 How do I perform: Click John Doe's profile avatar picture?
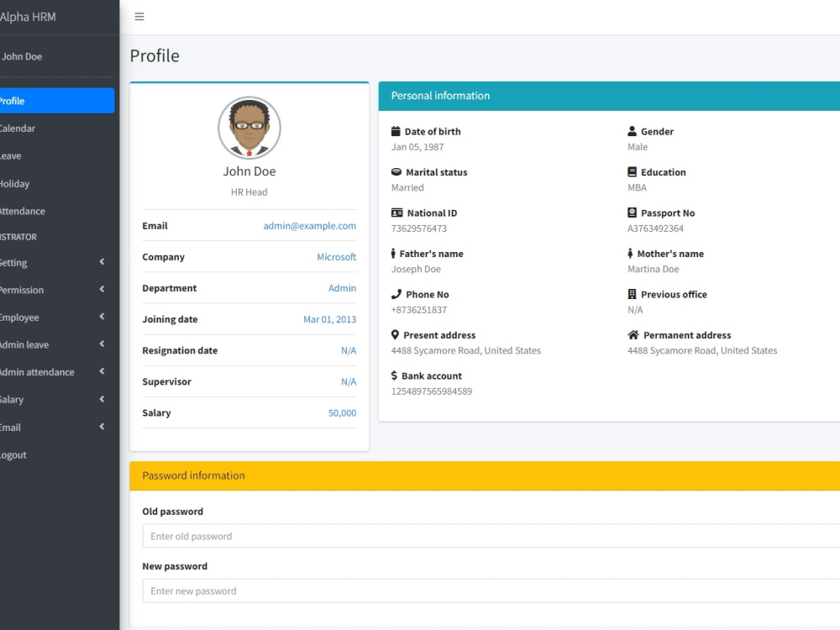click(249, 128)
